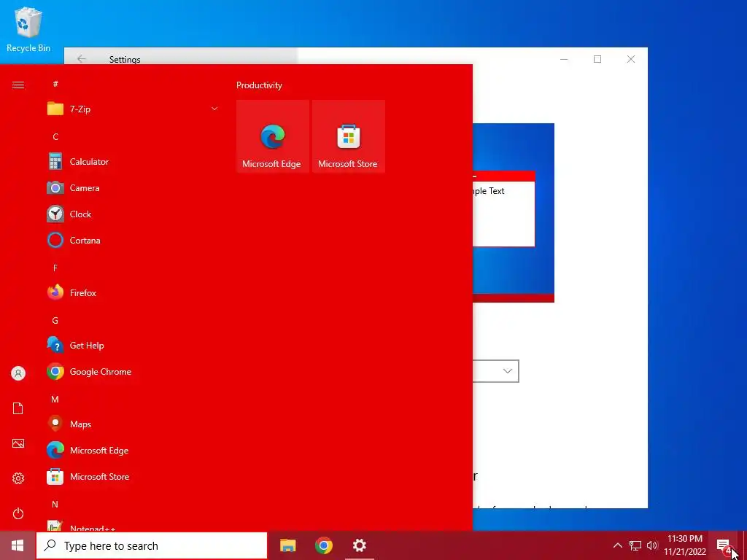The height and width of the screenshot is (560, 747).
Task: Launch Microsoft Edge from the app list
Action: point(133,451)
